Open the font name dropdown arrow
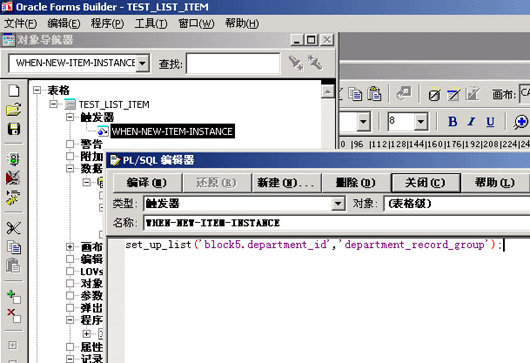Image resolution: width=530 pixels, height=363 pixels. [x=363, y=121]
